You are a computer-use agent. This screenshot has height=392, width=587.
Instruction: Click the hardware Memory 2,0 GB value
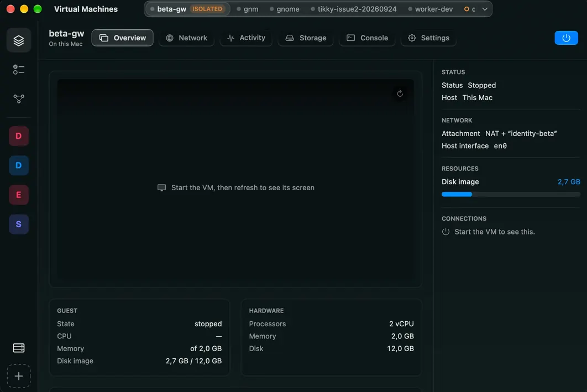[402, 336]
